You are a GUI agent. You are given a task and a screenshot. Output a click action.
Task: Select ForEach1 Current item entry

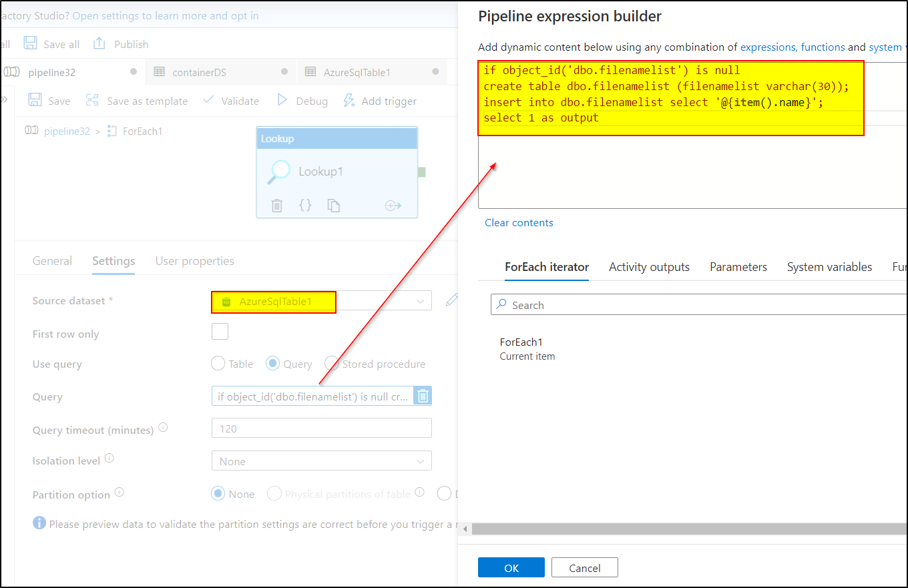(527, 349)
